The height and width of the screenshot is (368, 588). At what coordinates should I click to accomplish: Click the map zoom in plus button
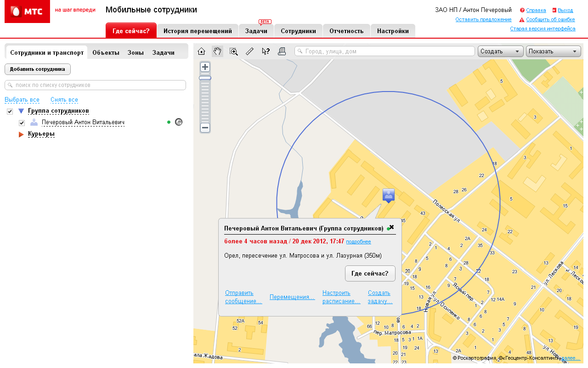click(x=205, y=67)
